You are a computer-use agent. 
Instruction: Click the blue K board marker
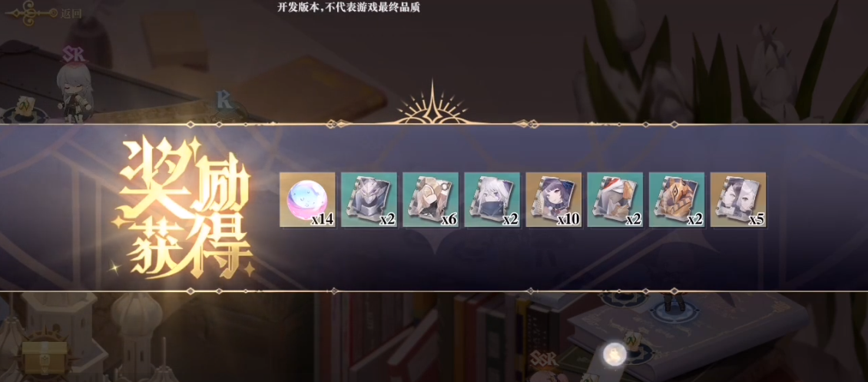click(x=224, y=100)
